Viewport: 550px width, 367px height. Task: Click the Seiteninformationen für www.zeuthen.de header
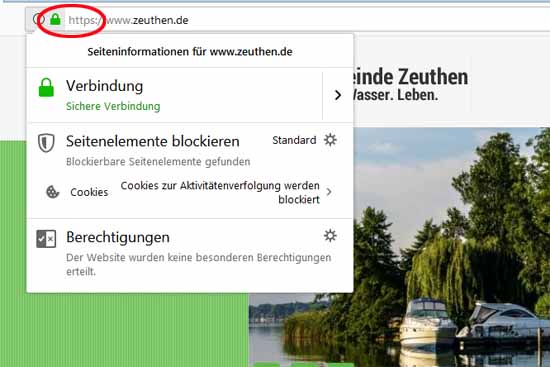[x=190, y=52]
